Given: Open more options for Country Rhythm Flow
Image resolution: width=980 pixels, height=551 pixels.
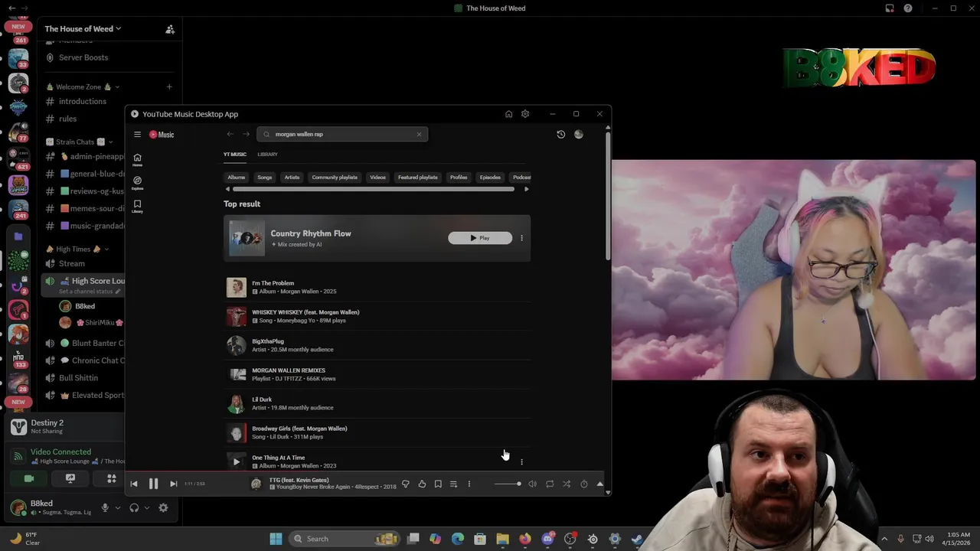Looking at the screenshot, I should 521,238.
